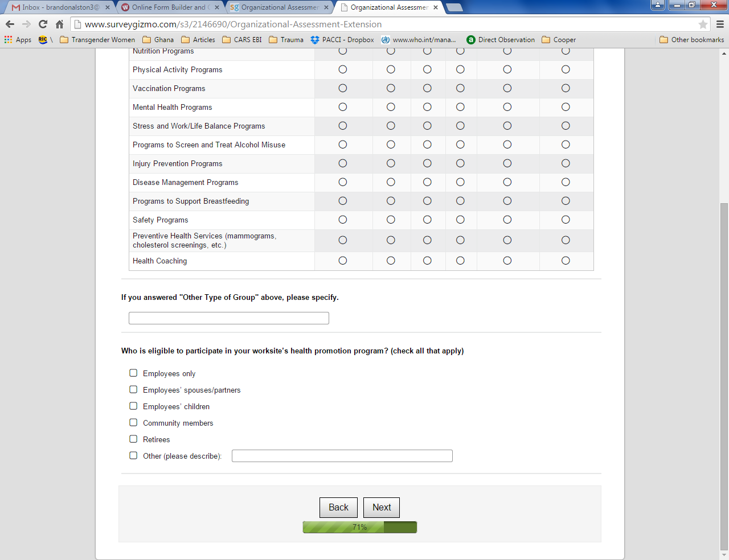Screen dimensions: 729x560
Task: Expand the Transgender Women bookmark folder
Action: pyautogui.click(x=97, y=40)
